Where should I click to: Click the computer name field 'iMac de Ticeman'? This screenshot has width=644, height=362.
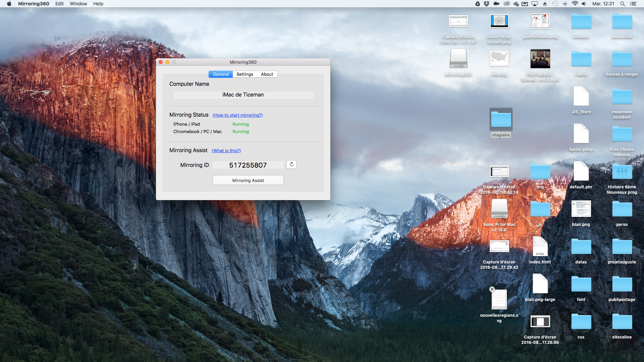[x=243, y=95]
